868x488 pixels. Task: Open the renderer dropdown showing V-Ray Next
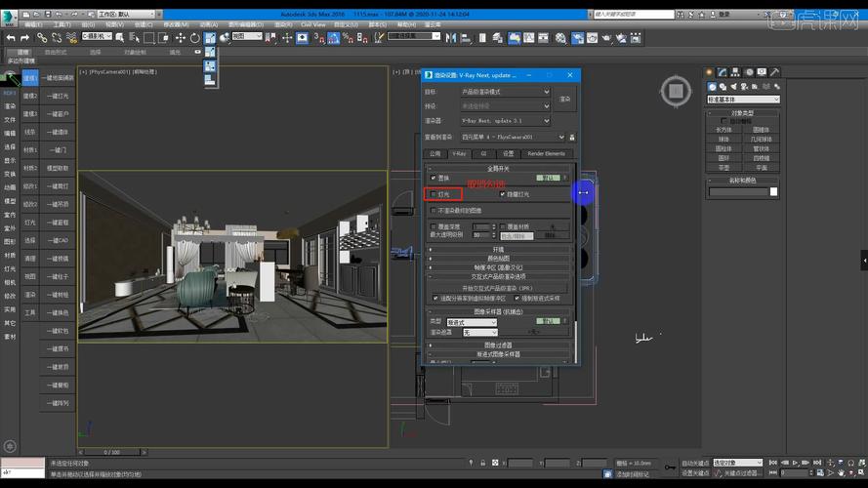[506, 121]
